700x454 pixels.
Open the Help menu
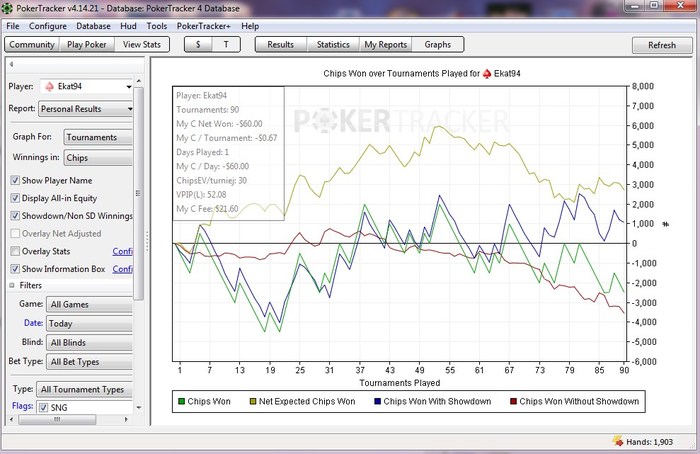pyautogui.click(x=250, y=26)
